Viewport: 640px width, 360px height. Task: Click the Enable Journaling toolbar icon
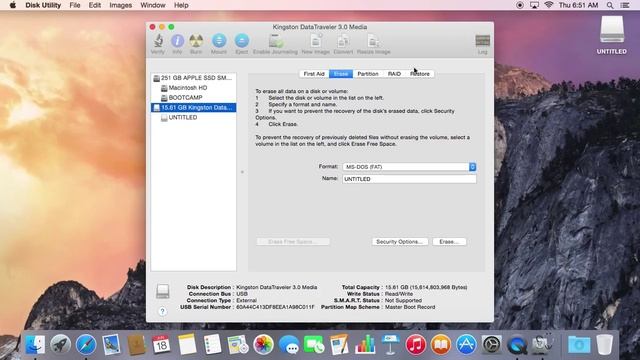(276, 44)
